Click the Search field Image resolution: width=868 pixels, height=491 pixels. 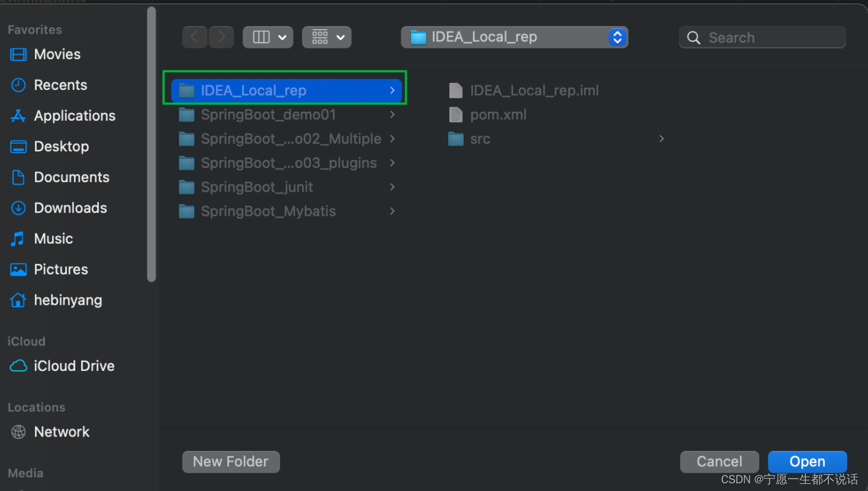763,37
